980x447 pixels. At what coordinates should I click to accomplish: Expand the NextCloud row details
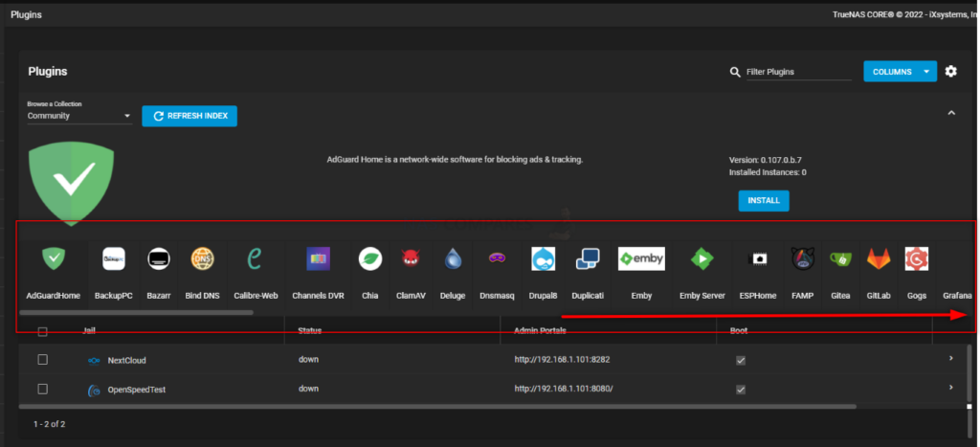pyautogui.click(x=950, y=358)
